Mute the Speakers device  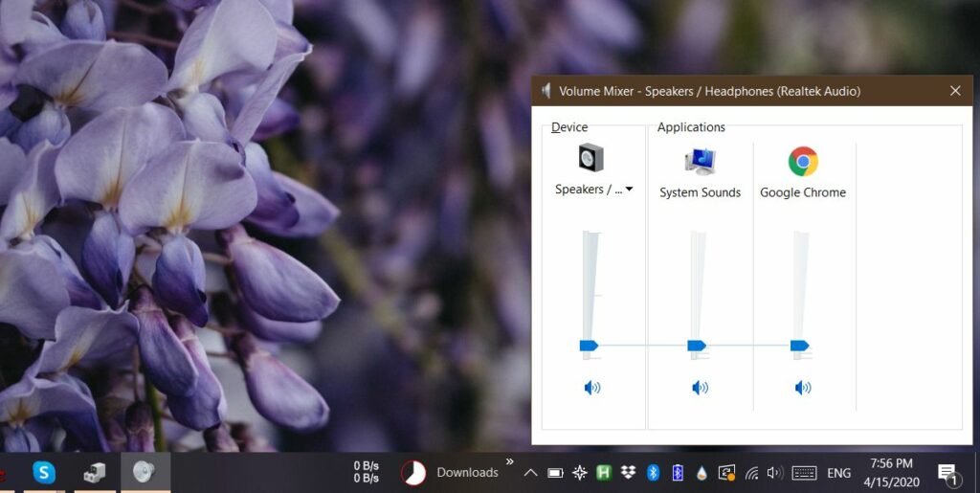(591, 388)
